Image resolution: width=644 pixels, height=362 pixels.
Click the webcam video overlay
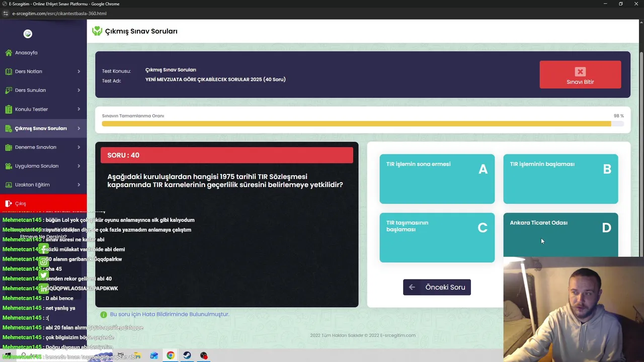574,309
